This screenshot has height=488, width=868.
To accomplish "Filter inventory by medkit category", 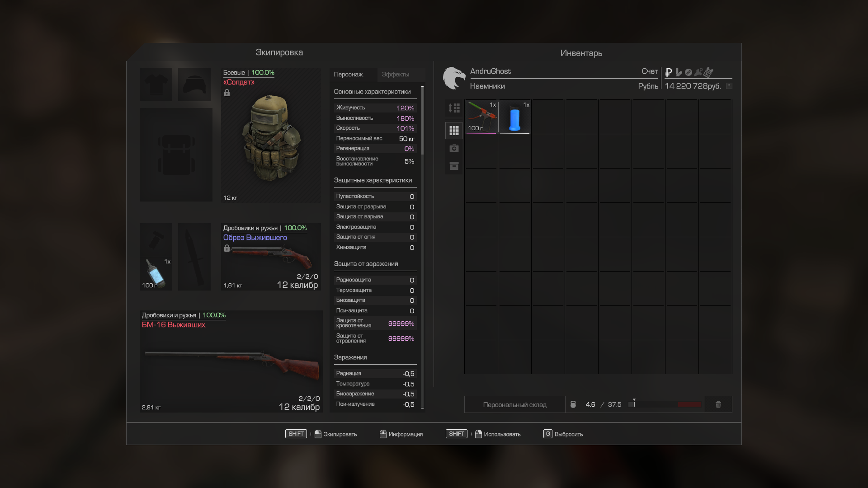I will coord(454,149).
